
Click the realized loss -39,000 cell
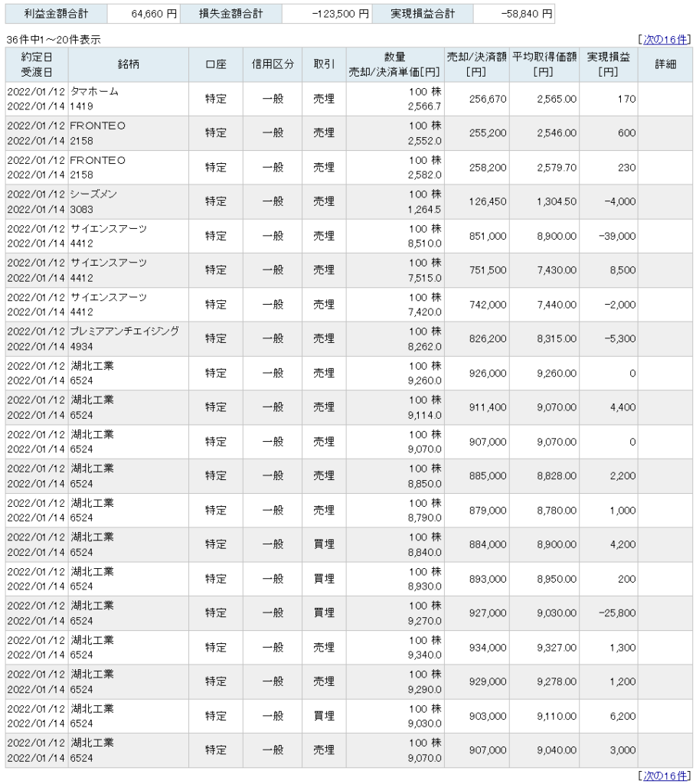pos(609,236)
